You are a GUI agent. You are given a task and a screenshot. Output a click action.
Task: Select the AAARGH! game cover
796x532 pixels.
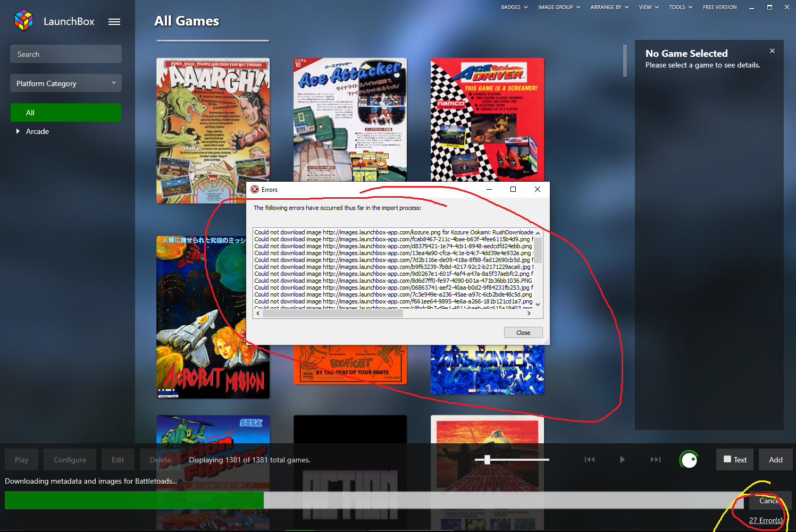point(213,131)
